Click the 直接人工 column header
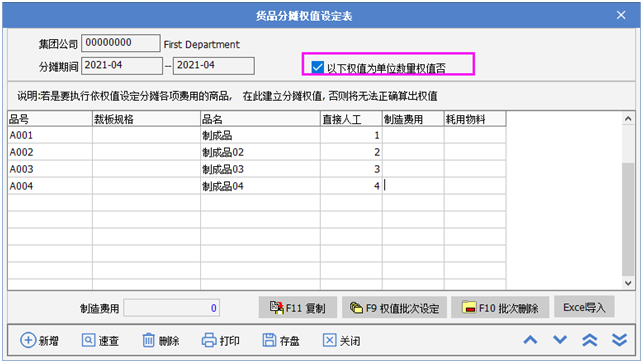Image resolution: width=643 pixels, height=363 pixels. click(351, 119)
